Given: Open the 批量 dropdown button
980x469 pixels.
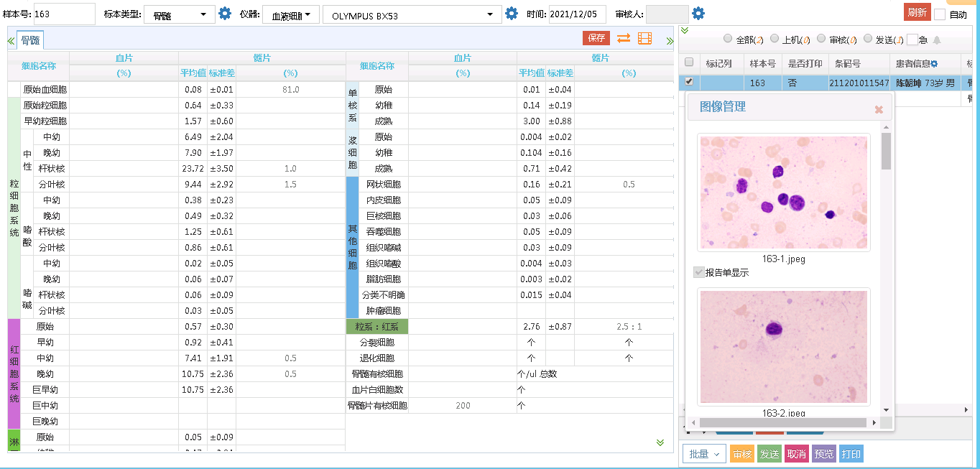Looking at the screenshot, I should (703, 453).
